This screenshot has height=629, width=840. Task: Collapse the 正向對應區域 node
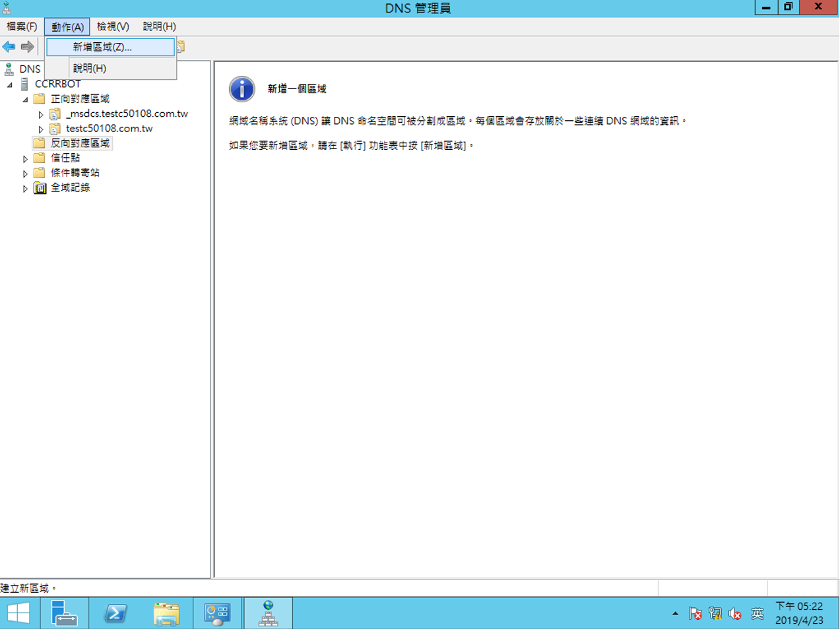pos(26,100)
